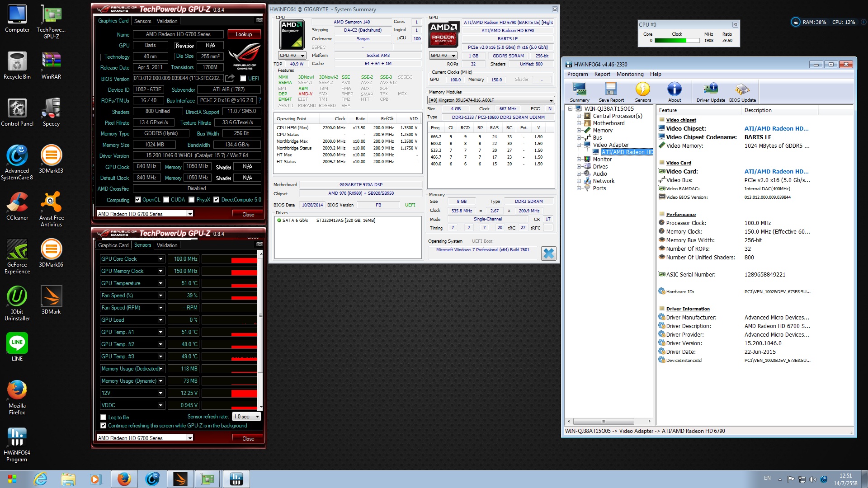Image resolution: width=868 pixels, height=488 pixels.
Task: Click the BIOS export share icon
Action: tap(231, 78)
